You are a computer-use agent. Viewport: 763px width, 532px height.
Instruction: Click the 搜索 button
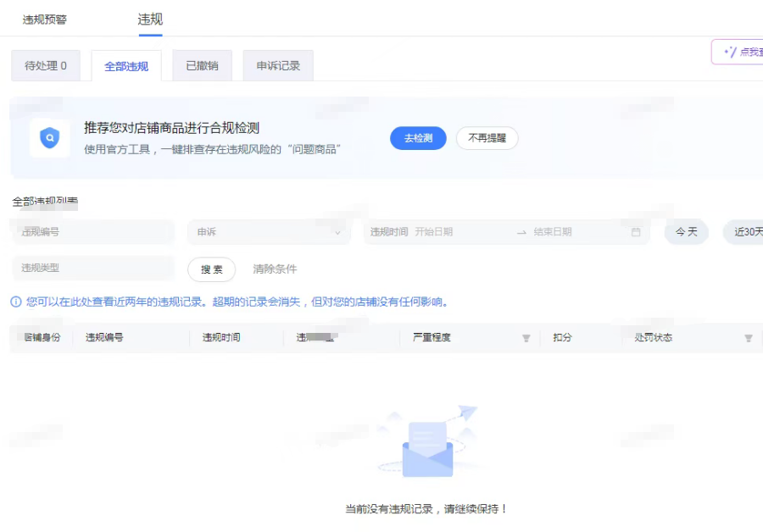tap(211, 269)
